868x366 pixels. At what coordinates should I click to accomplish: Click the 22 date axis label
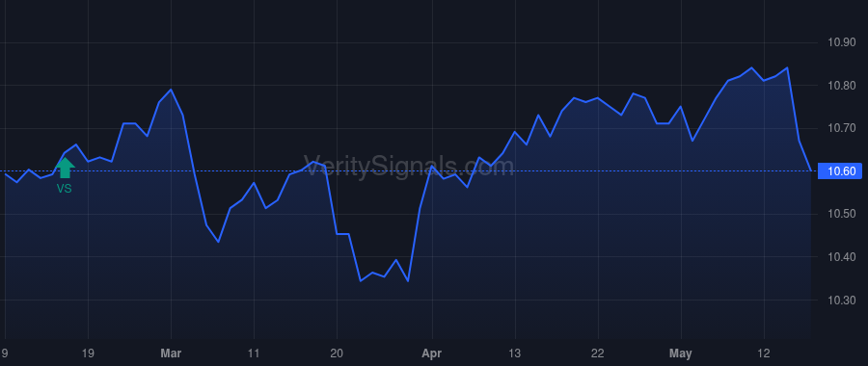pyautogui.click(x=598, y=353)
